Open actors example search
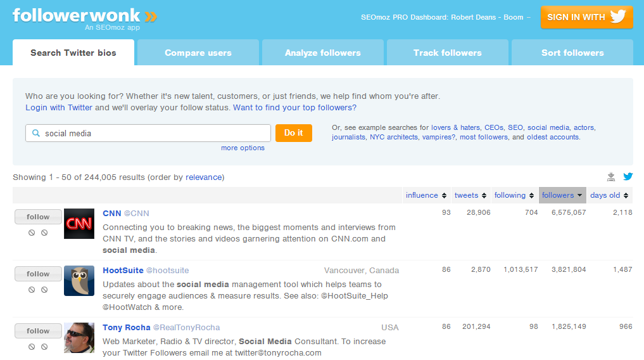This screenshot has height=360, width=644. (584, 127)
